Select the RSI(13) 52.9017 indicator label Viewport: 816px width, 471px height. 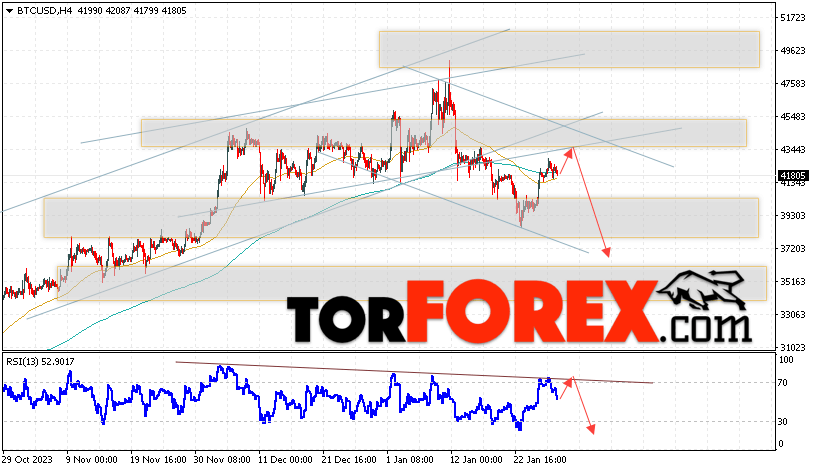[x=40, y=361]
